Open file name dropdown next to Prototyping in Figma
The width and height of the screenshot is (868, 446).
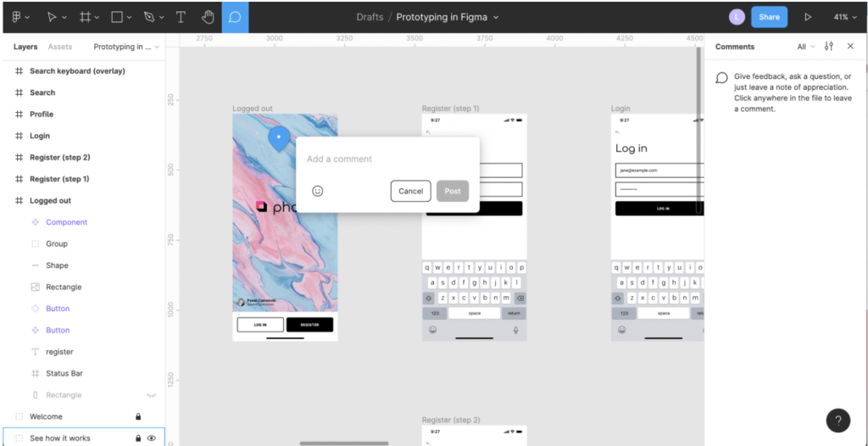coord(496,17)
